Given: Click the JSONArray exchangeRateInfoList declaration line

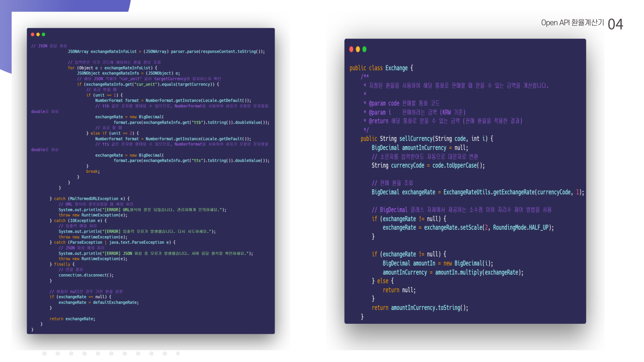Looking at the screenshot, I should [x=166, y=52].
